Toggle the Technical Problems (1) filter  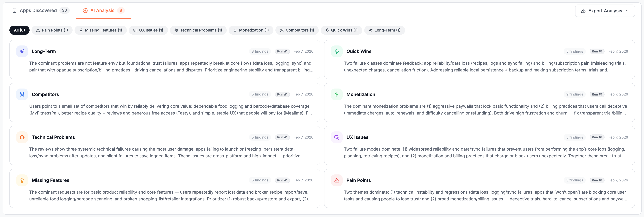point(198,30)
